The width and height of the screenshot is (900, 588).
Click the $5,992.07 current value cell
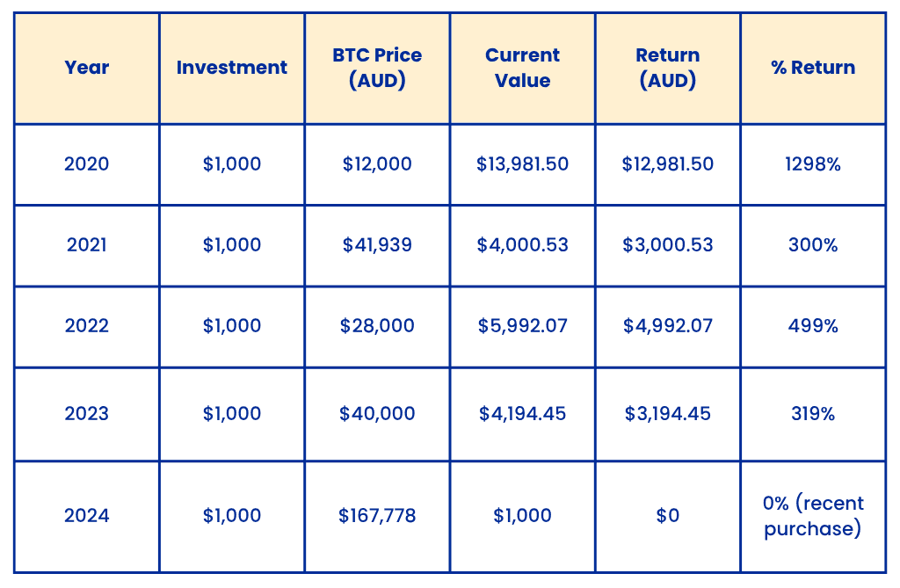[x=522, y=326]
